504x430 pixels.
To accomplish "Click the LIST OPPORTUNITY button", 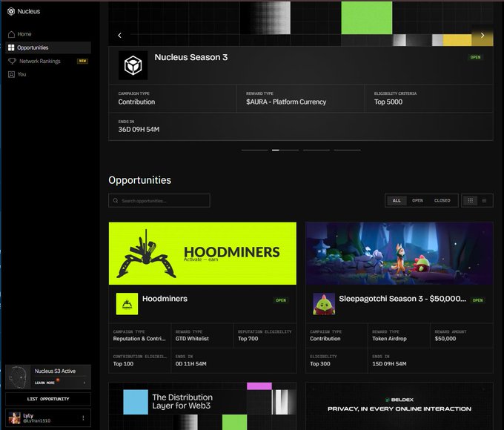I will [48, 399].
